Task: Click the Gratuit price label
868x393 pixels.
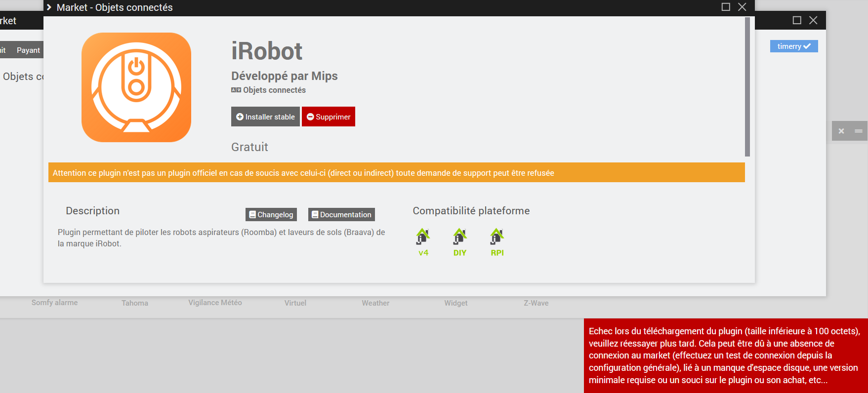Action: pos(249,147)
